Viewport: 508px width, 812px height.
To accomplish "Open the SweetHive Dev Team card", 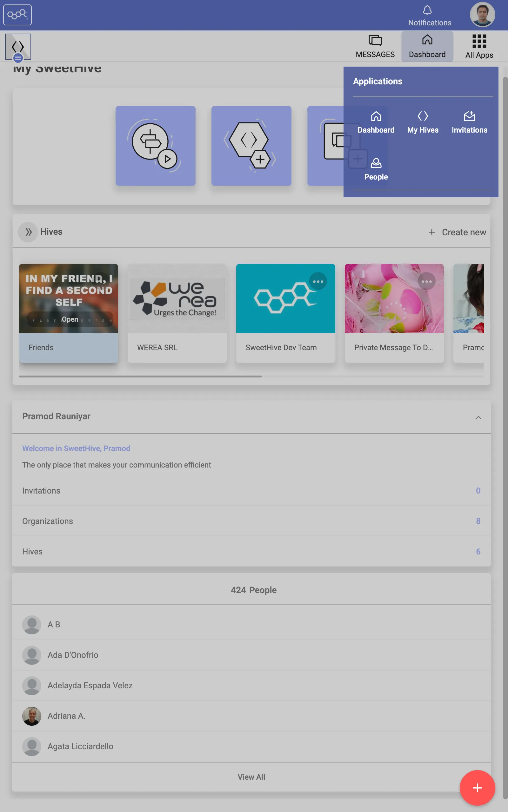I will tap(285, 313).
